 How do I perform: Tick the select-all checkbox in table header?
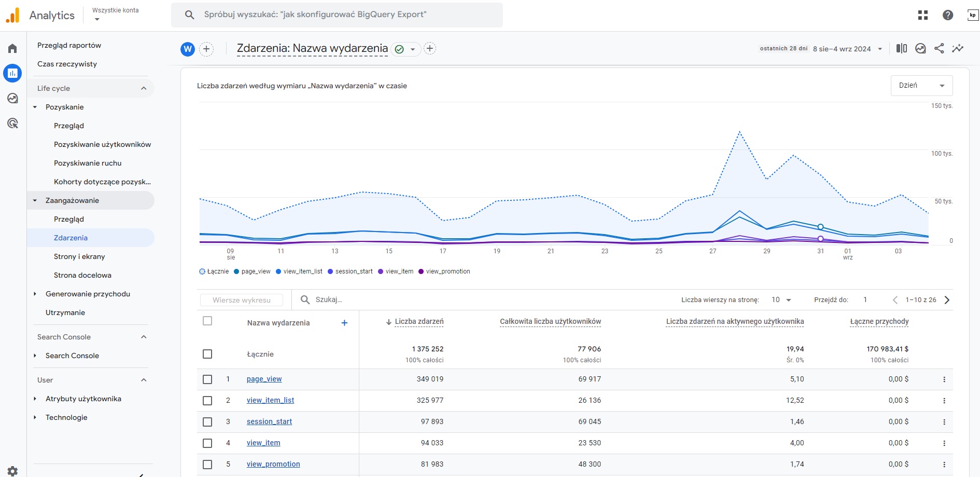pos(207,321)
